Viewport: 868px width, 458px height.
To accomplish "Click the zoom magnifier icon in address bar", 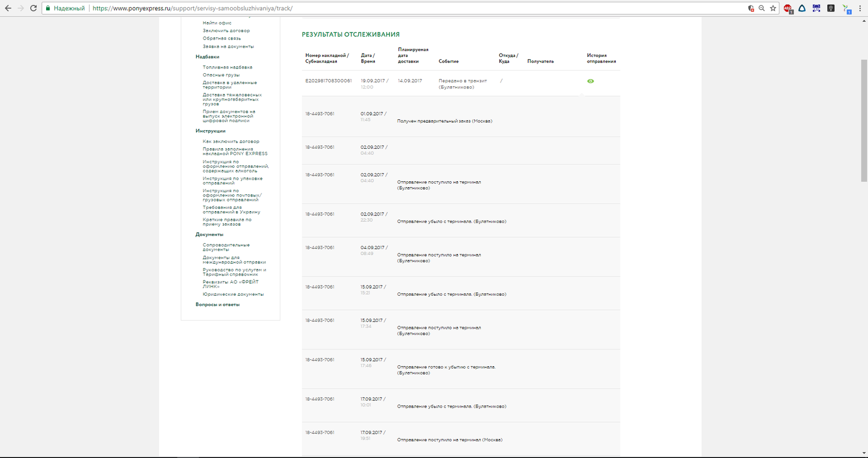I will tap(762, 8).
